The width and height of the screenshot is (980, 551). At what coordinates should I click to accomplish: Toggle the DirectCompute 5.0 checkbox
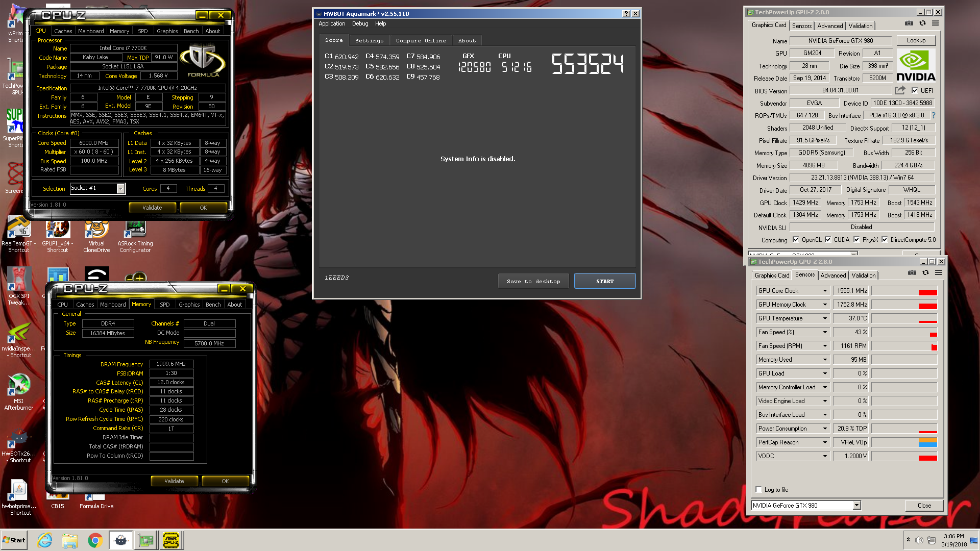tap(885, 239)
